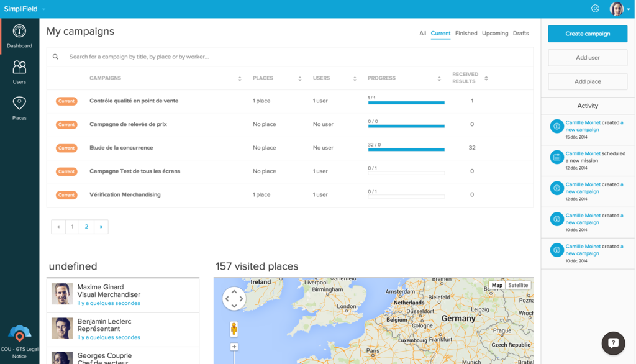The width and height of the screenshot is (636, 364).
Task: Switch the map to Satellite view
Action: tap(518, 284)
